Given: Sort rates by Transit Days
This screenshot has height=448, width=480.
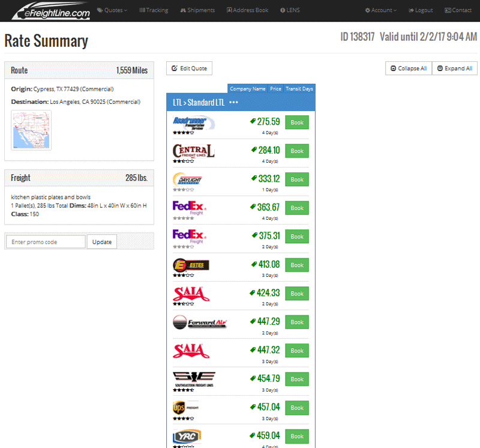Looking at the screenshot, I should 299,88.
